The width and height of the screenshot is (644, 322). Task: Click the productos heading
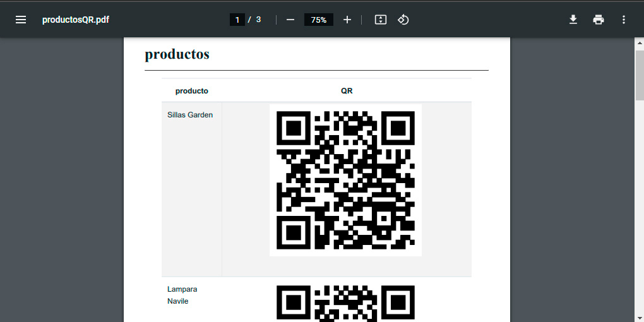[x=177, y=54]
